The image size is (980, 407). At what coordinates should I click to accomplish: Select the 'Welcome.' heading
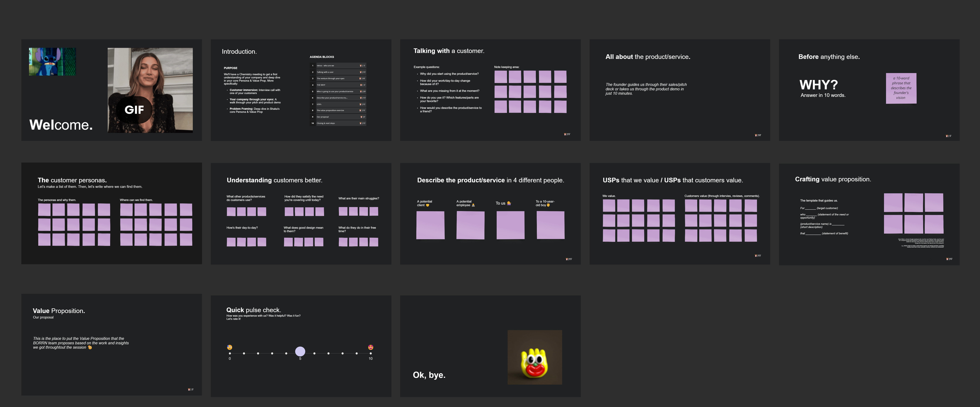61,125
